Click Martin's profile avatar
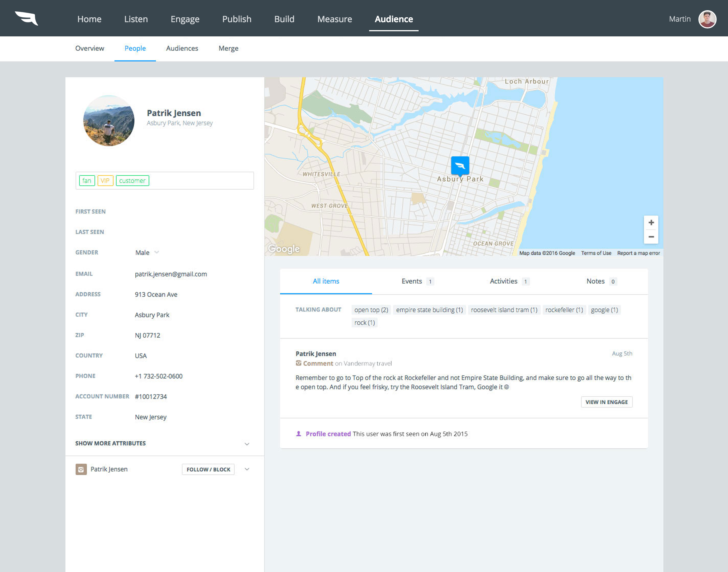Viewport: 728px width, 572px height. pos(707,19)
